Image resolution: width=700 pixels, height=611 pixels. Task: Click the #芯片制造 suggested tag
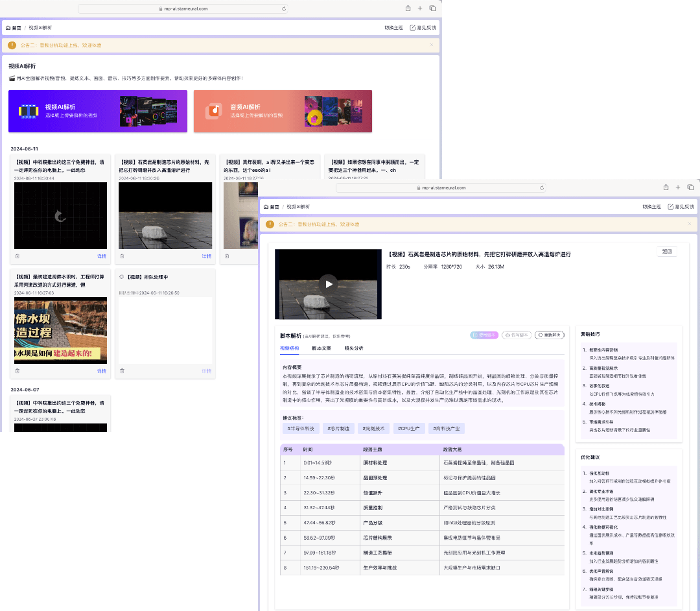click(x=339, y=428)
